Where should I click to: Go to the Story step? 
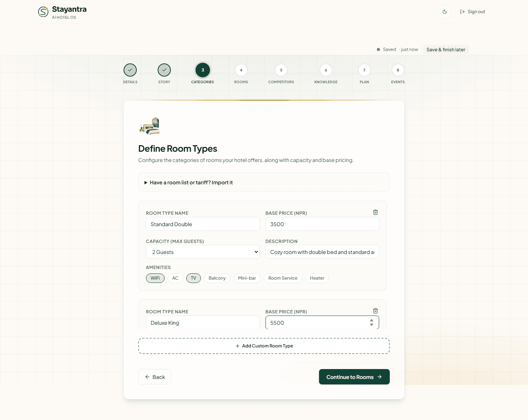[x=164, y=70]
